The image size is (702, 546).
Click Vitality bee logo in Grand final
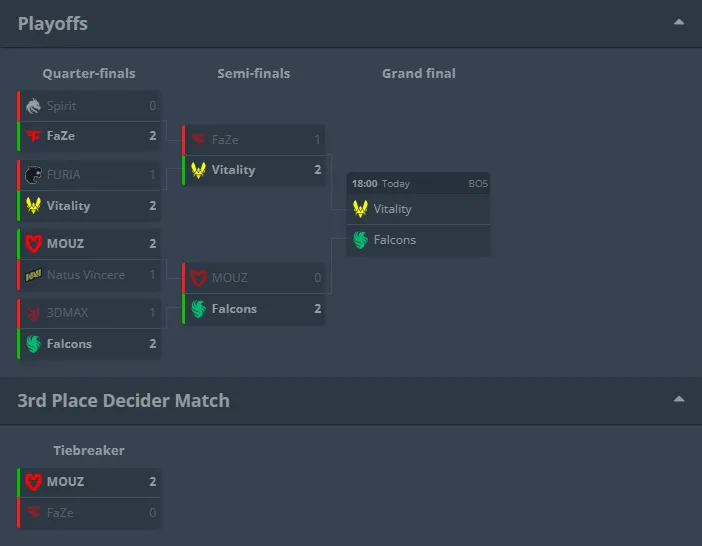point(360,209)
